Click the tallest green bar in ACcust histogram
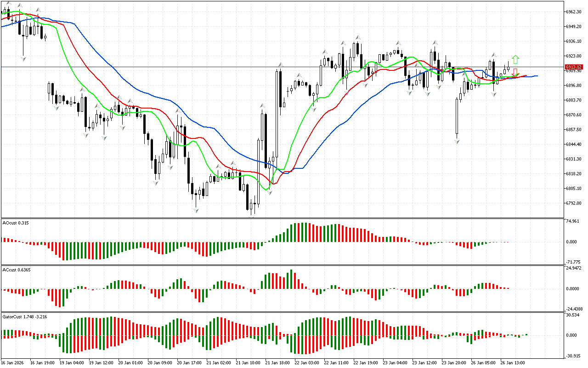The width and height of the screenshot is (588, 368). [291, 279]
